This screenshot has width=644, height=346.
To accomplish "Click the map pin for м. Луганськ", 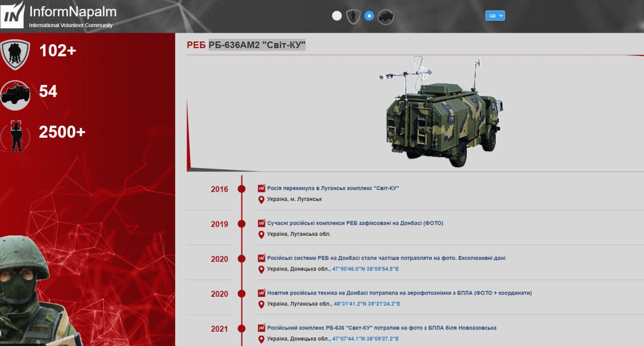I will [x=261, y=200].
